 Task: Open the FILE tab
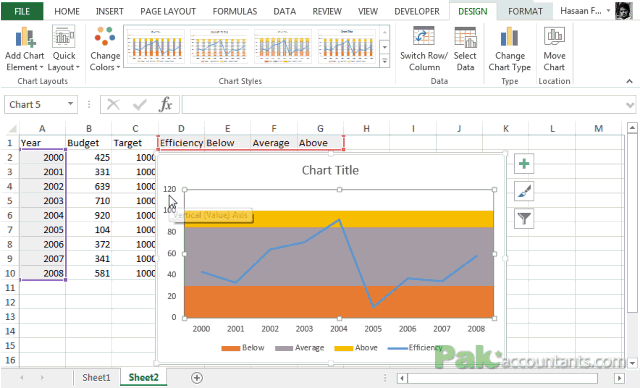(x=22, y=11)
